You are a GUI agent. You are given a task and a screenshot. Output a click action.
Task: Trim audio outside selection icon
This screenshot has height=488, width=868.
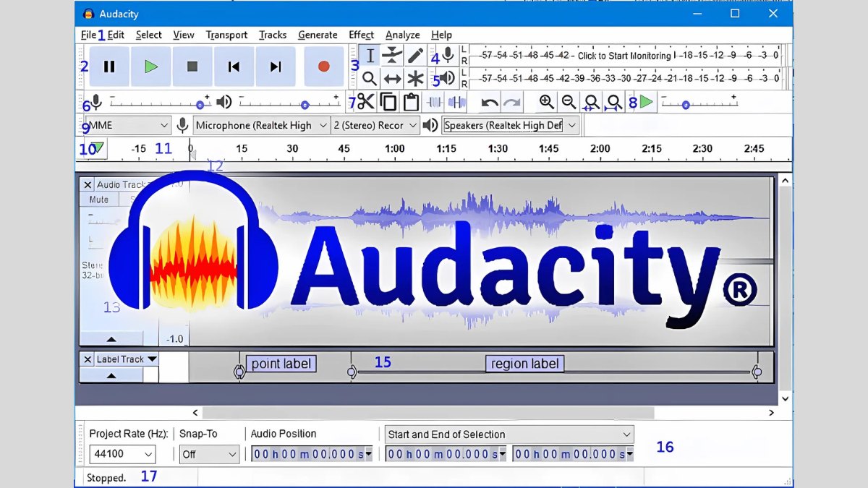click(x=435, y=102)
